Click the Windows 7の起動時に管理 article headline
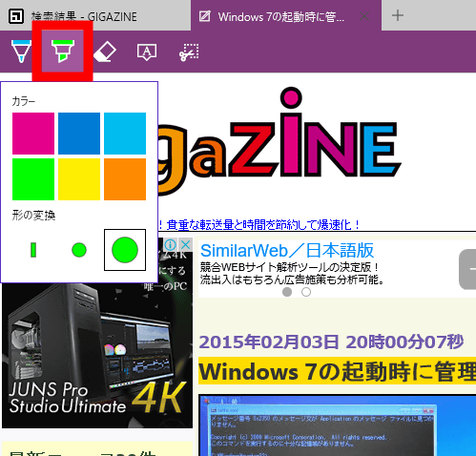 (337, 371)
